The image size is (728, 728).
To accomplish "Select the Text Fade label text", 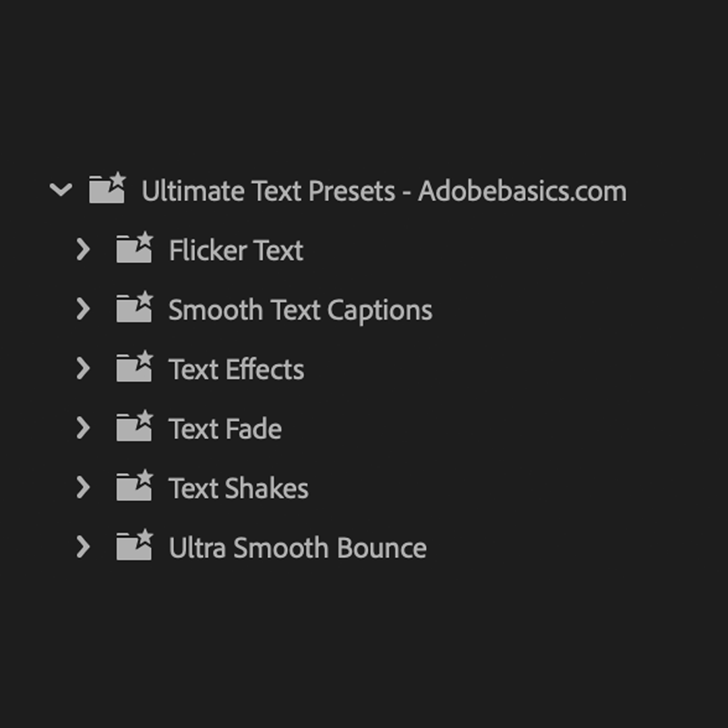I will click(x=224, y=428).
